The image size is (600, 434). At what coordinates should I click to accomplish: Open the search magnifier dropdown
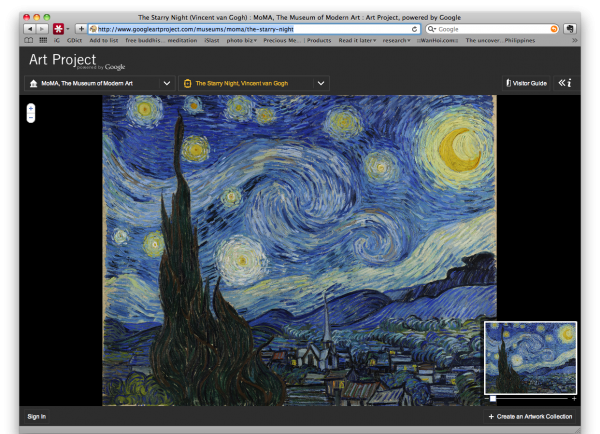[x=432, y=29]
